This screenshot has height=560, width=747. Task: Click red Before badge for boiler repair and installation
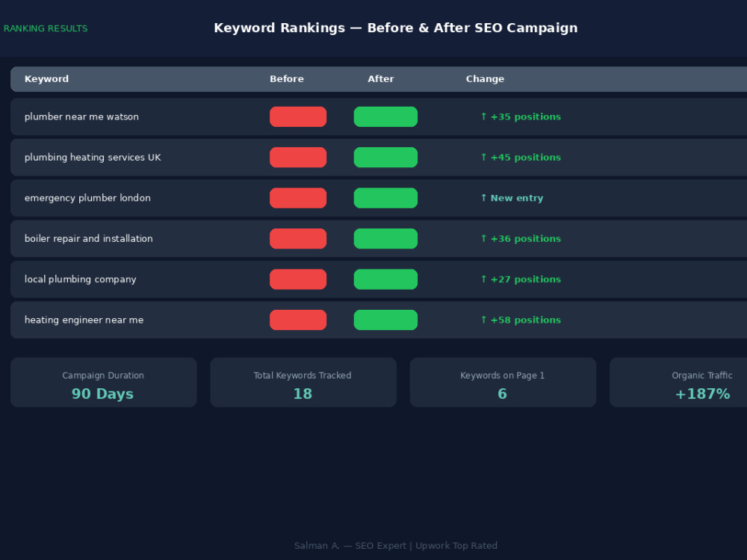click(x=298, y=239)
